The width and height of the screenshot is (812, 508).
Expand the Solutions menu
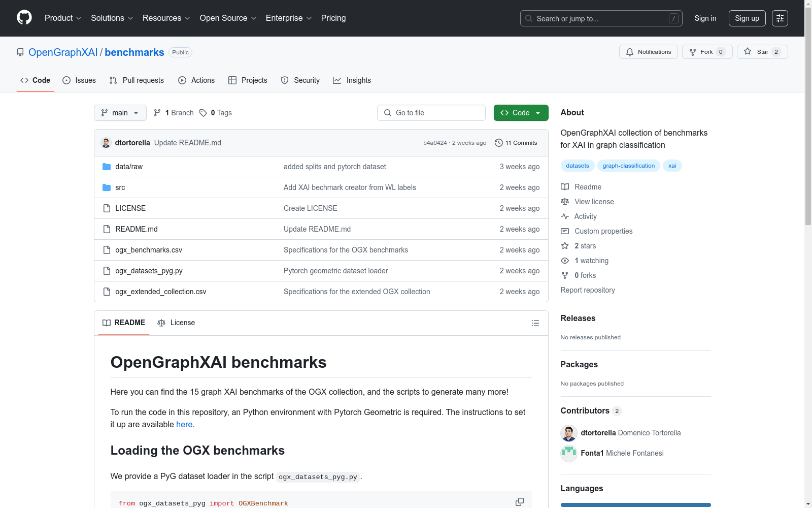tap(112, 18)
